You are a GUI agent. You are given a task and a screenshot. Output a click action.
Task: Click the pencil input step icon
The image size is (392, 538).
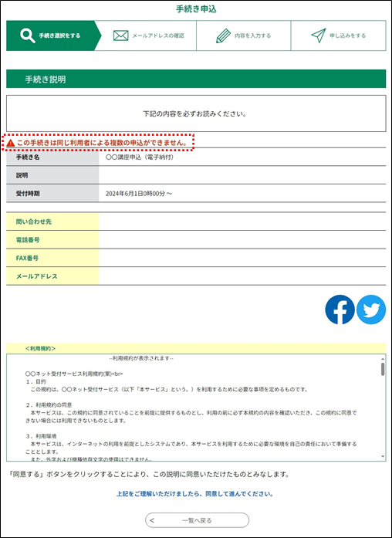click(223, 36)
